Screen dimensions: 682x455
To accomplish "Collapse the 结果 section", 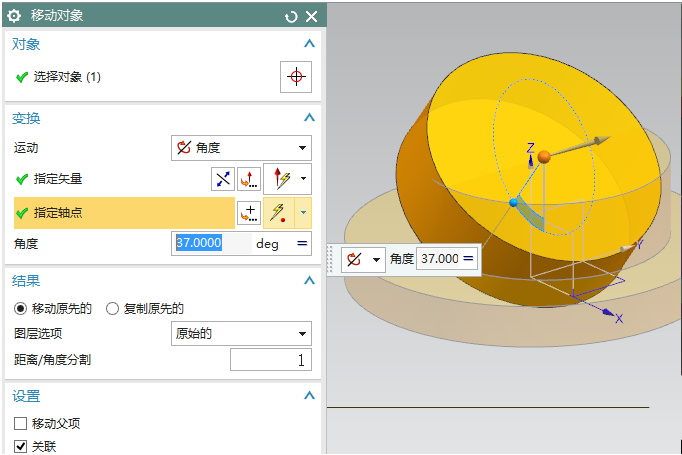I will point(309,281).
